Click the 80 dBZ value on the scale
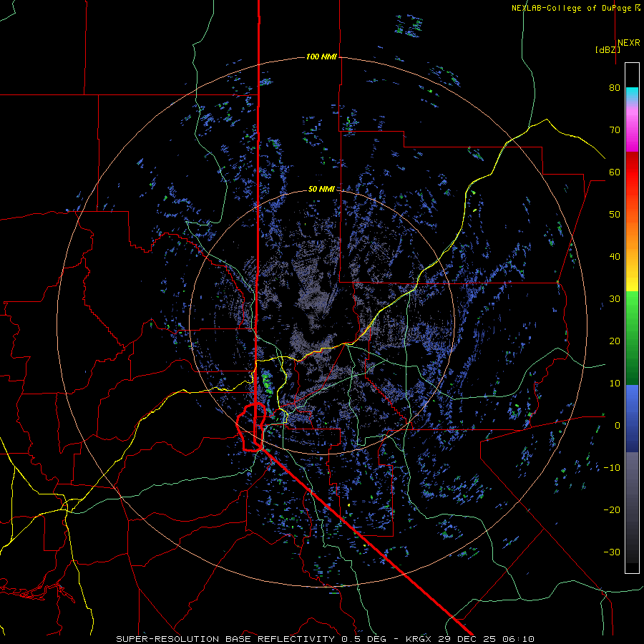Image resolution: width=644 pixels, height=644 pixels. tap(615, 88)
